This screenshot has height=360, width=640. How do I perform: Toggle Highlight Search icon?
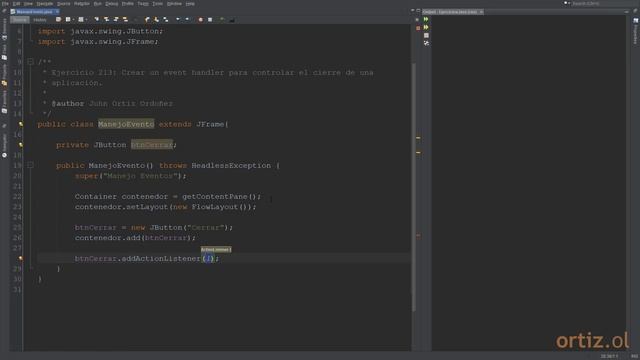pos(125,19)
